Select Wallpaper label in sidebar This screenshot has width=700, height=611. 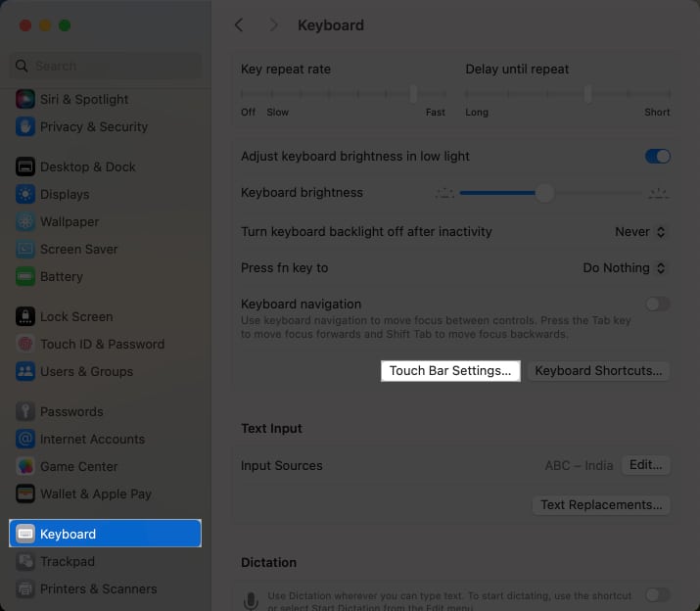(70, 222)
